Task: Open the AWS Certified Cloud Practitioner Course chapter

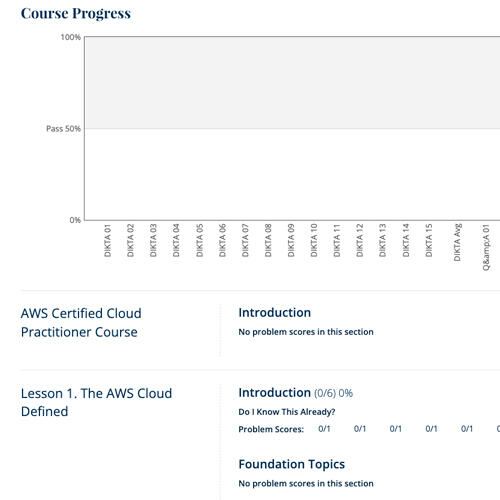Action: (81, 323)
